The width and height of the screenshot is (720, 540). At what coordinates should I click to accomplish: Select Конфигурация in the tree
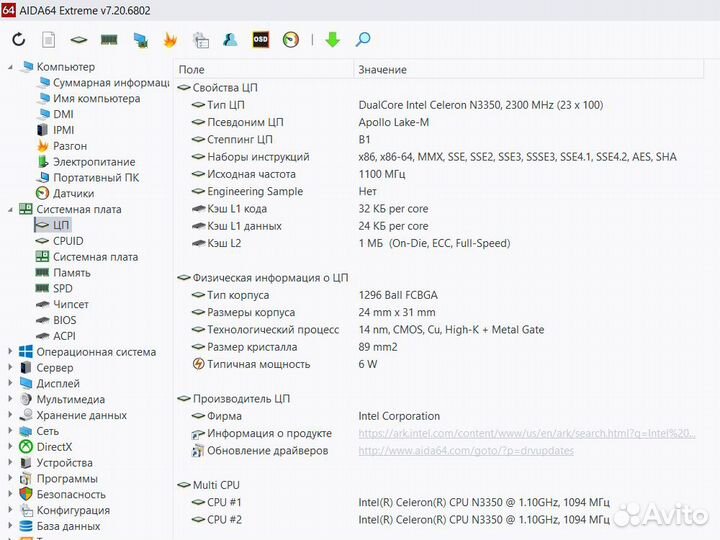(65, 510)
